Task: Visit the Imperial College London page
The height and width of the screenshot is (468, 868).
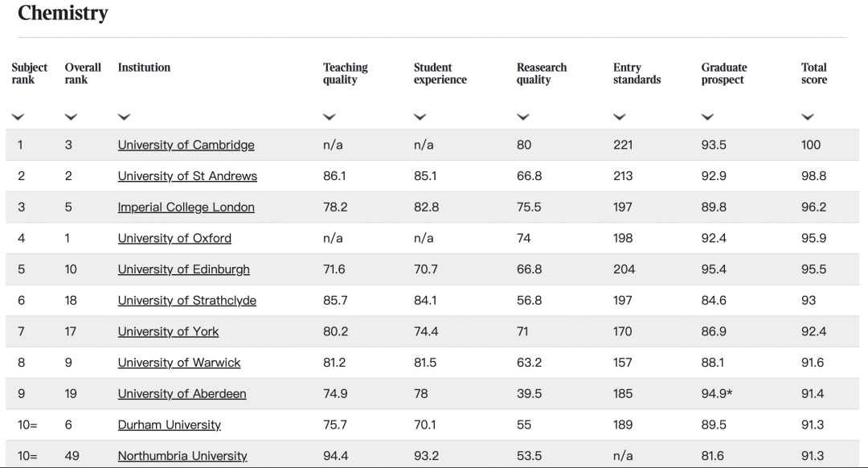Action: pyautogui.click(x=186, y=207)
